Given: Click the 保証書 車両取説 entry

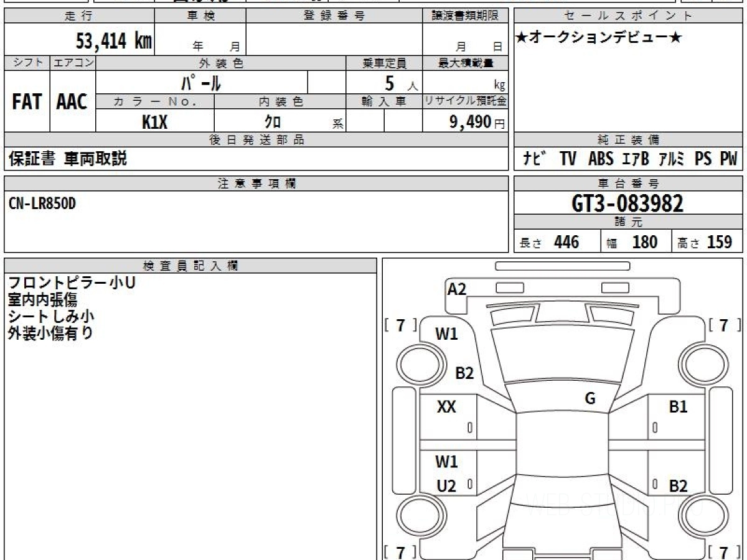Looking at the screenshot, I should pos(68,159).
